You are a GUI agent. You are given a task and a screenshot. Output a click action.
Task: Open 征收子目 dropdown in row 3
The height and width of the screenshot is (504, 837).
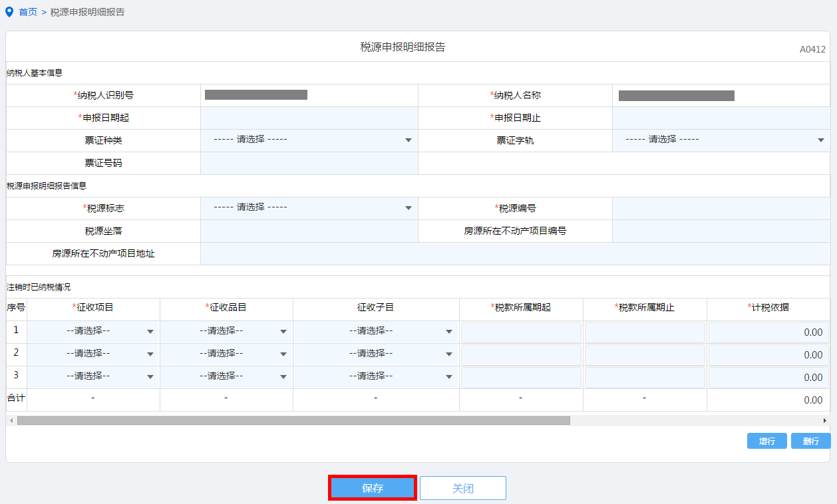[x=376, y=377]
